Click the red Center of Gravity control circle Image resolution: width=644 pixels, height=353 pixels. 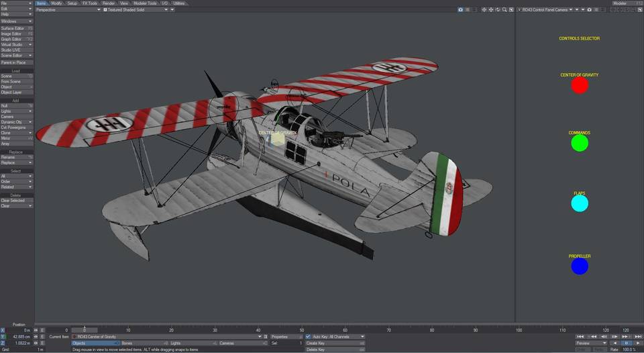[x=580, y=85]
